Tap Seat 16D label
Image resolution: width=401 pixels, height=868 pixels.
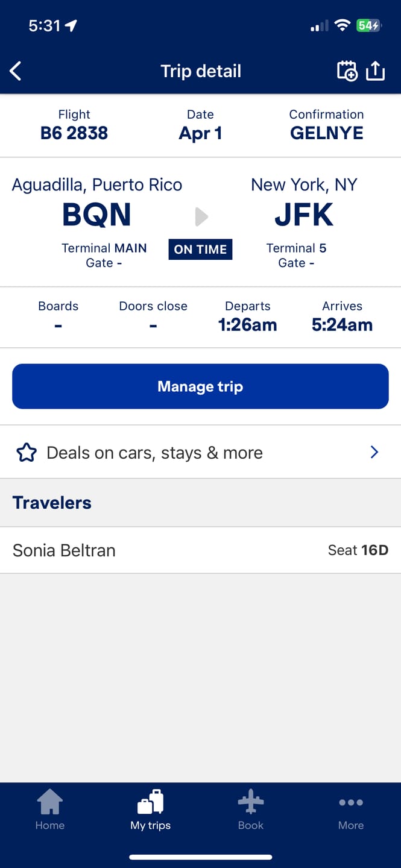point(358,550)
